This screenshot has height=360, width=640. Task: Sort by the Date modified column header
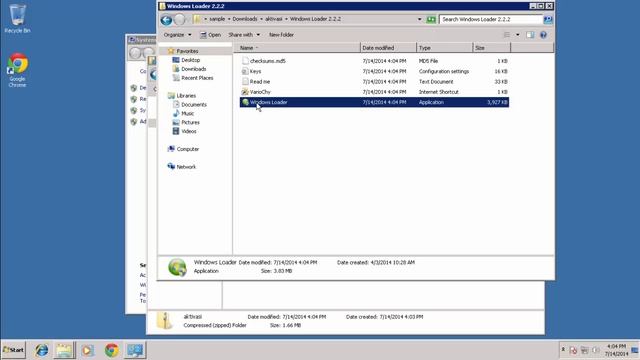pos(388,48)
